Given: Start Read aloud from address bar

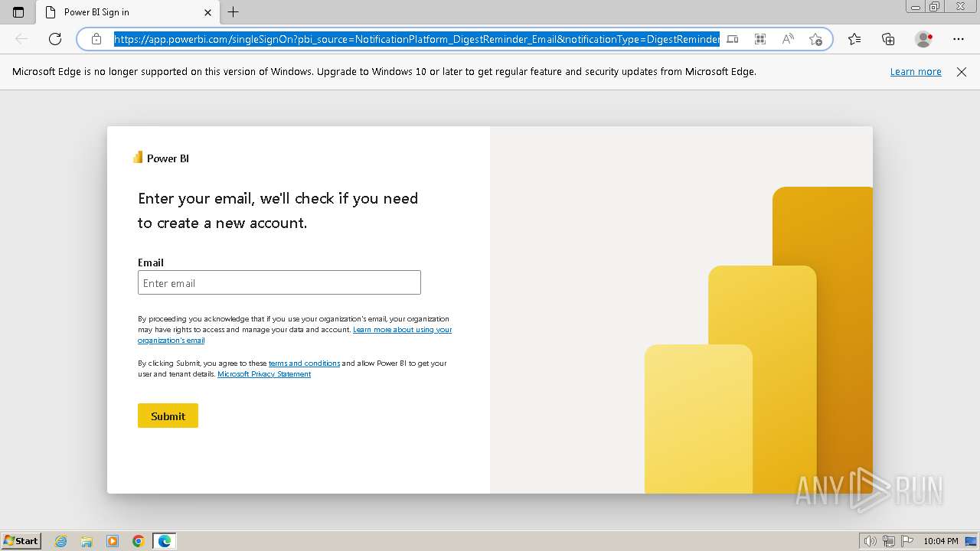Looking at the screenshot, I should pos(788,39).
